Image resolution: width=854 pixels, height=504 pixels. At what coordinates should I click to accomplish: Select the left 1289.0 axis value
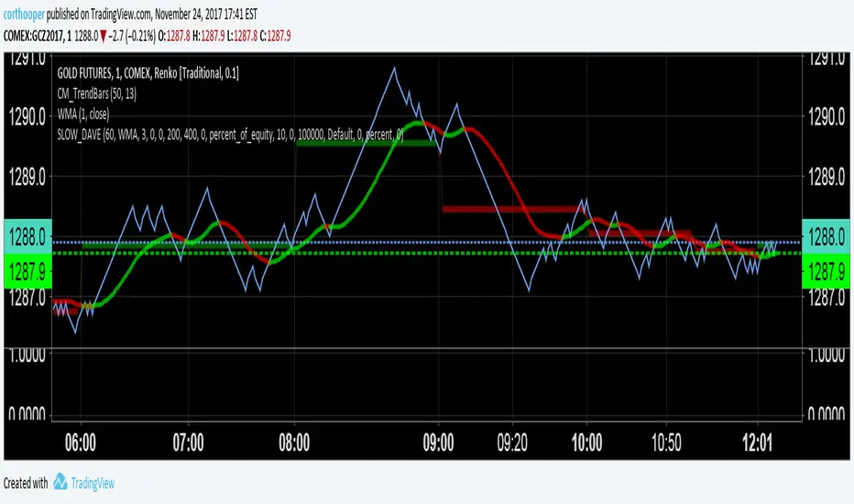pyautogui.click(x=27, y=177)
